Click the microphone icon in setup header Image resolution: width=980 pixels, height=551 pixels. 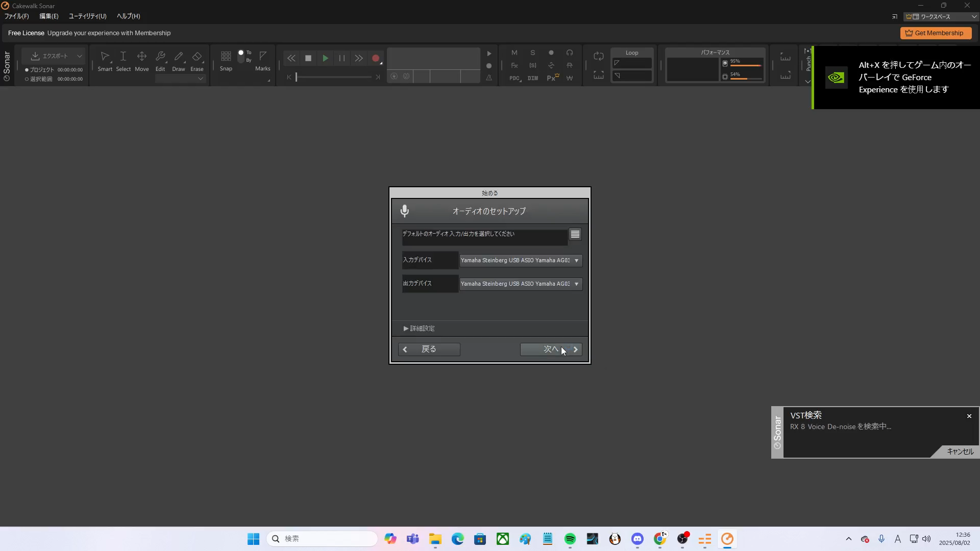tap(405, 211)
